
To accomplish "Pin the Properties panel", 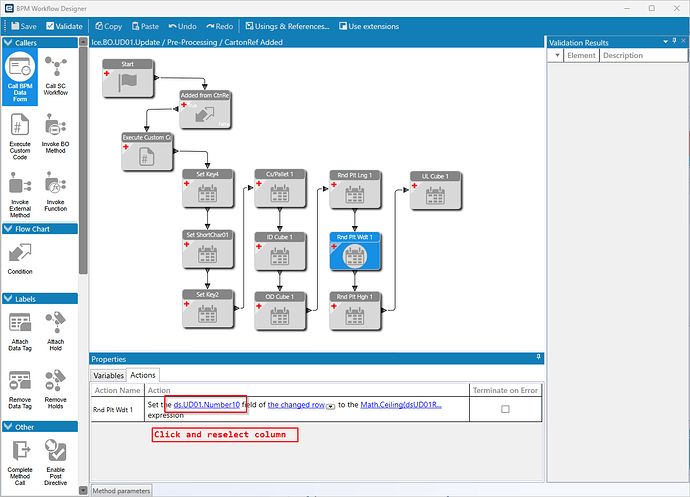I will point(539,357).
